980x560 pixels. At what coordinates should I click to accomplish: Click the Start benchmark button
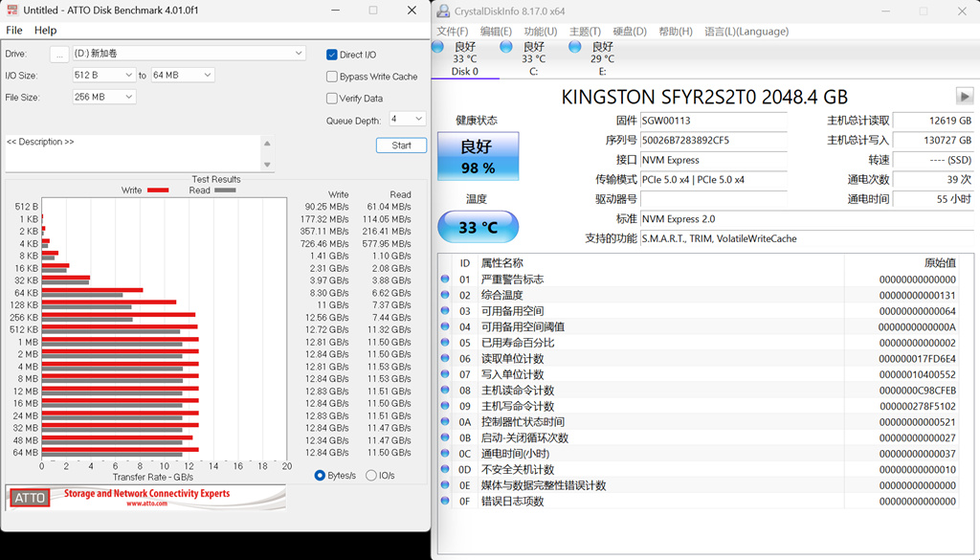pos(401,145)
